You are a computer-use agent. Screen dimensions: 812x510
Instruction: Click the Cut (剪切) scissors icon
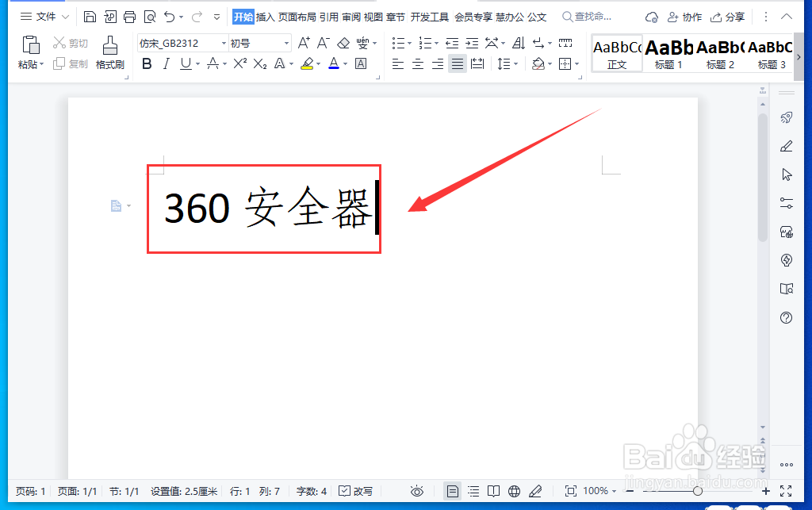coord(59,43)
